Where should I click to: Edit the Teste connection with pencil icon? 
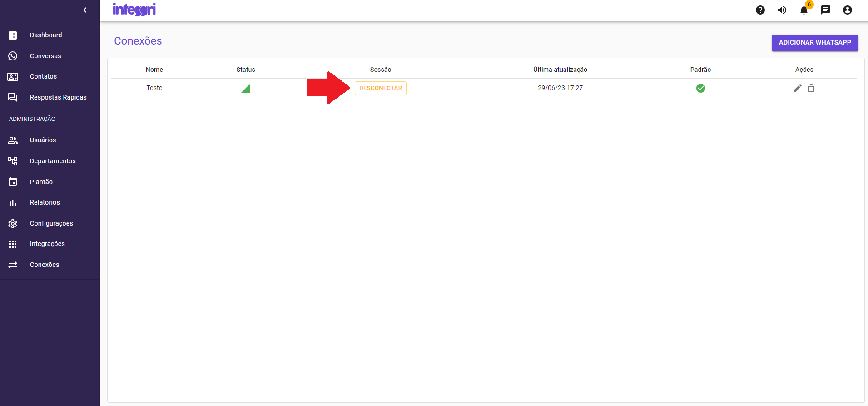point(797,88)
